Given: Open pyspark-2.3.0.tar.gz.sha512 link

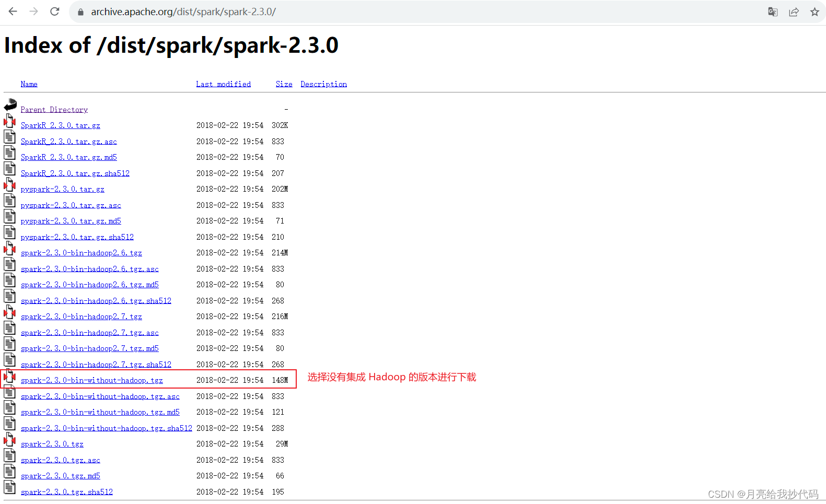Looking at the screenshot, I should [x=77, y=237].
